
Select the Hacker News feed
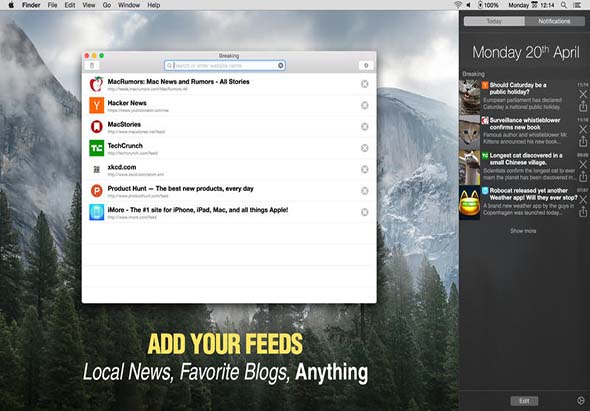[229, 106]
